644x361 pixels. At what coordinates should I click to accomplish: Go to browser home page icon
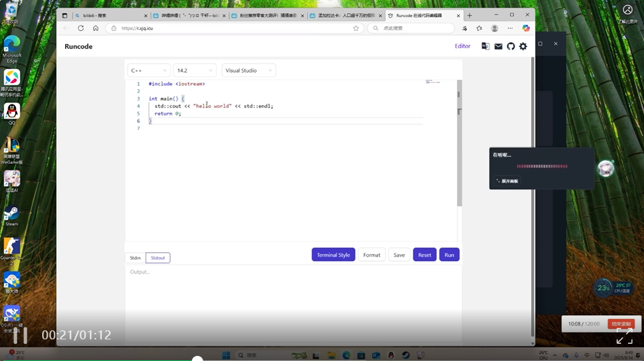click(x=96, y=29)
